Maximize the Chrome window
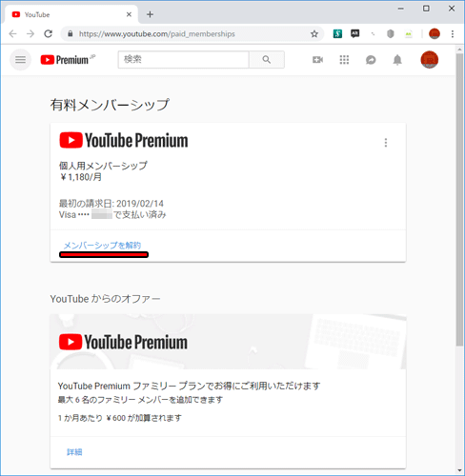Screen dimensions: 465x476 click(426, 9)
